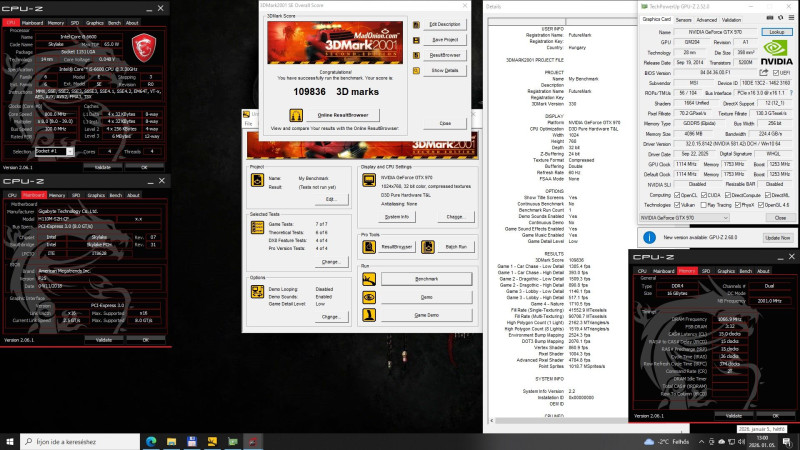This screenshot has height=450, width=800.
Task: Show hidden system tray icons chevron
Action: [702, 442]
